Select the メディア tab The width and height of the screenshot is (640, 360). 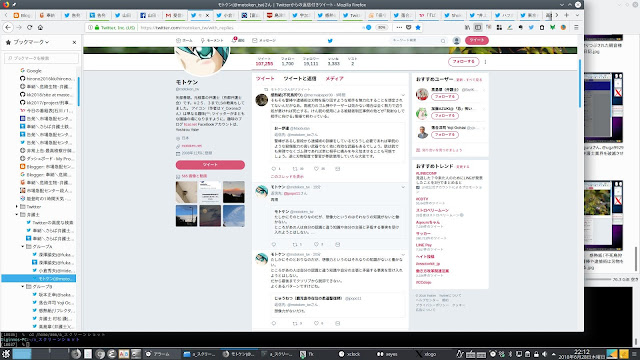click(x=334, y=78)
